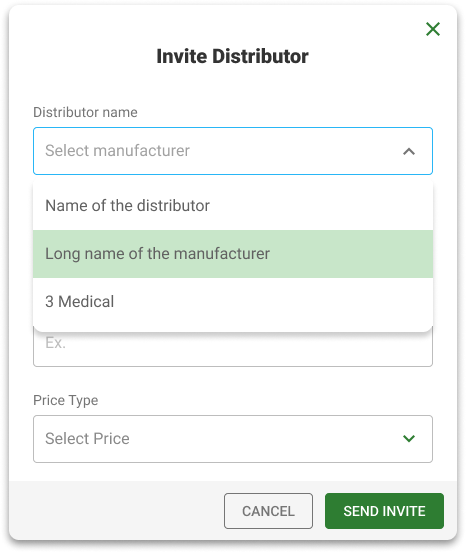Screen dimensions: 466x553
Task: Click the Distributor name combo box
Action: click(x=233, y=151)
